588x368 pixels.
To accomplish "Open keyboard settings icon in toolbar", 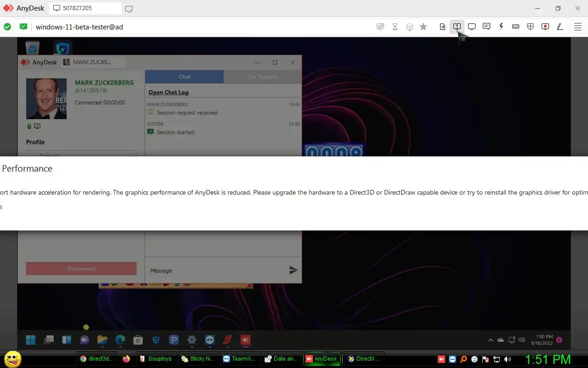I will coord(516,27).
